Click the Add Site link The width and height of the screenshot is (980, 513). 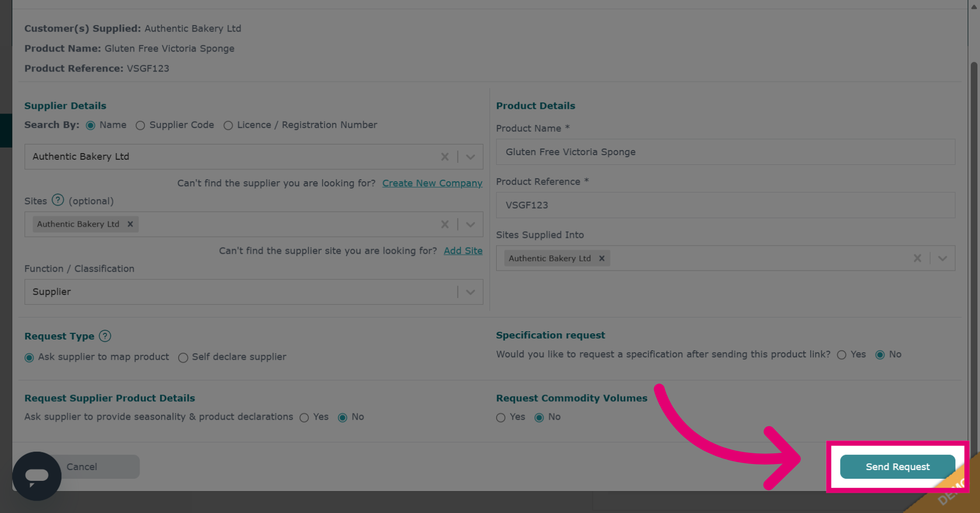[463, 251]
